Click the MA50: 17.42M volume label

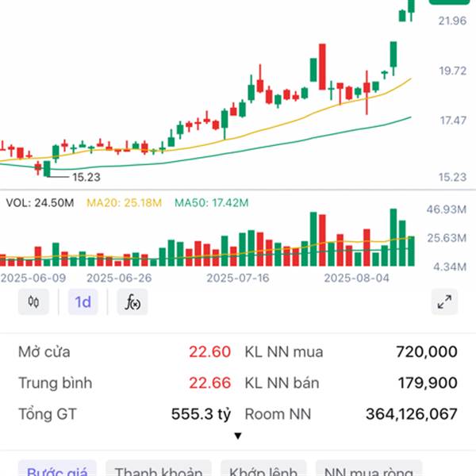[212, 203]
